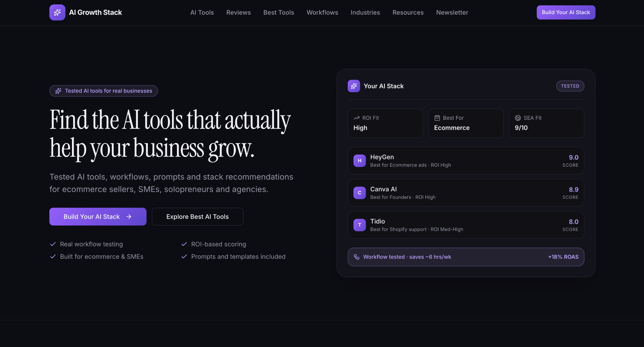Image resolution: width=644 pixels, height=347 pixels.
Task: Click the Canva AI C avatar icon
Action: [359, 193]
